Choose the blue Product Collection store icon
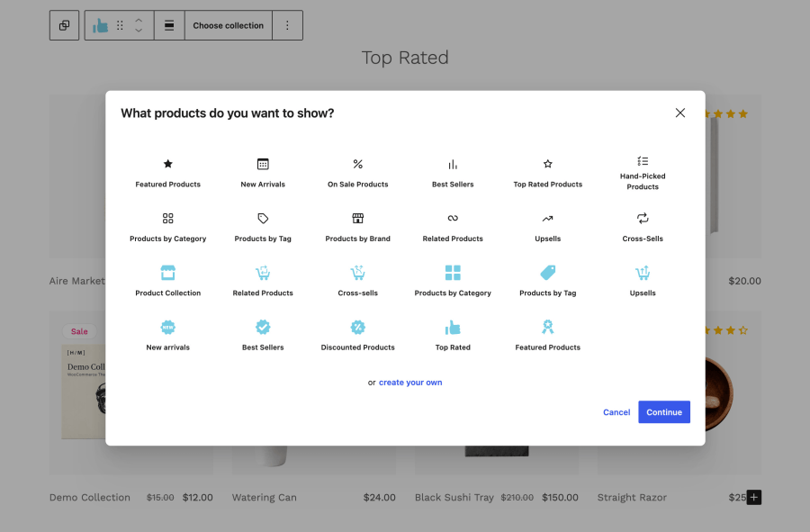Image resolution: width=810 pixels, height=532 pixels. click(x=168, y=272)
